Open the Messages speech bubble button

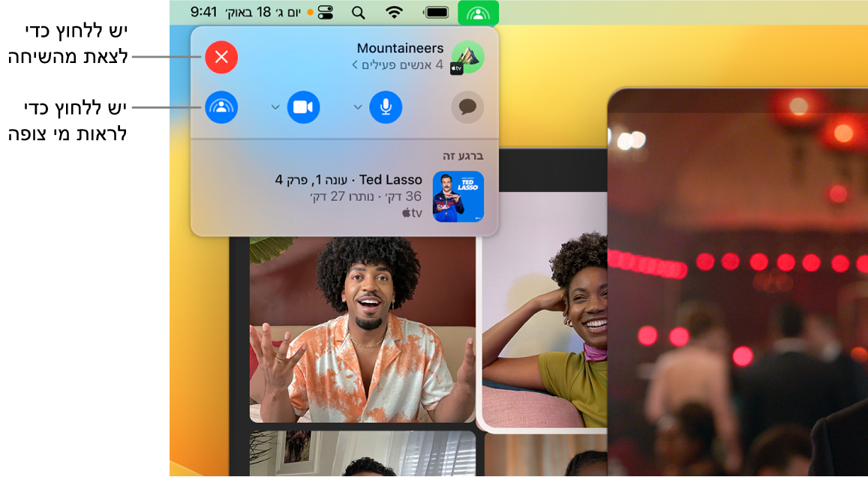468,106
